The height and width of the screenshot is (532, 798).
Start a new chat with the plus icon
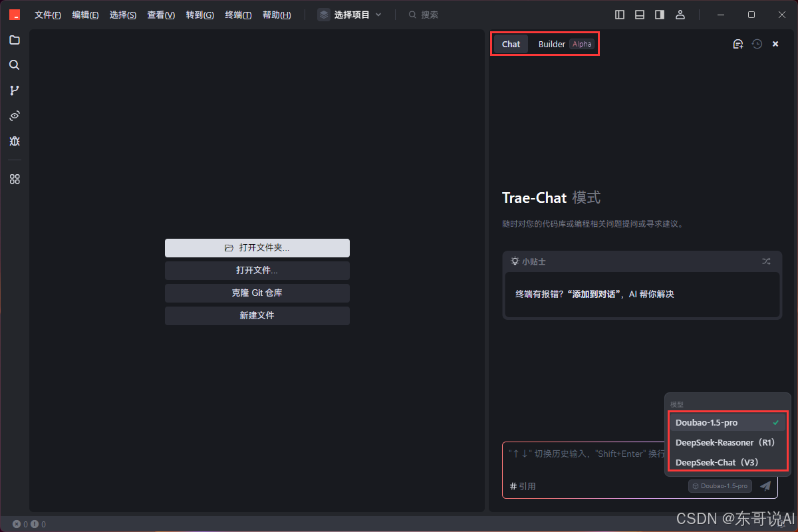[737, 44]
